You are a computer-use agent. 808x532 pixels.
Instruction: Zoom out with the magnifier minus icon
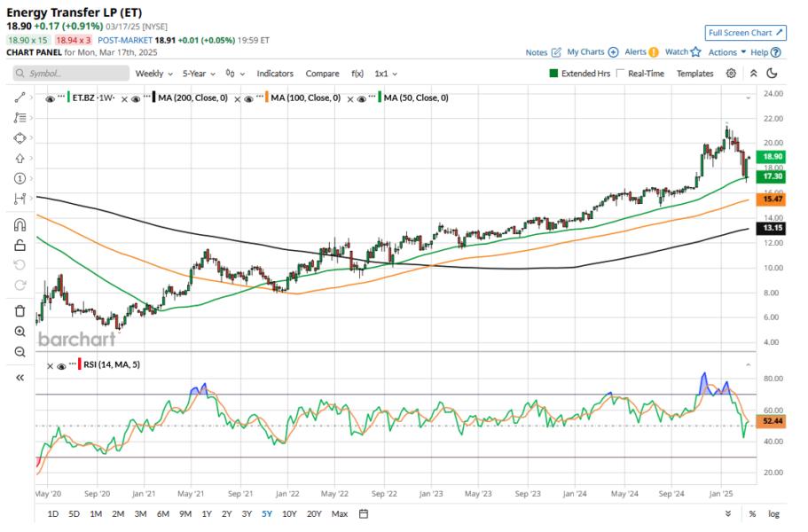click(x=20, y=352)
